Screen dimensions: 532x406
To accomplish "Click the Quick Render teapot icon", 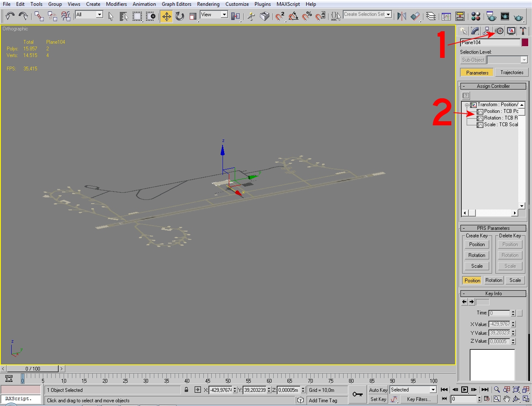I will click(518, 17).
